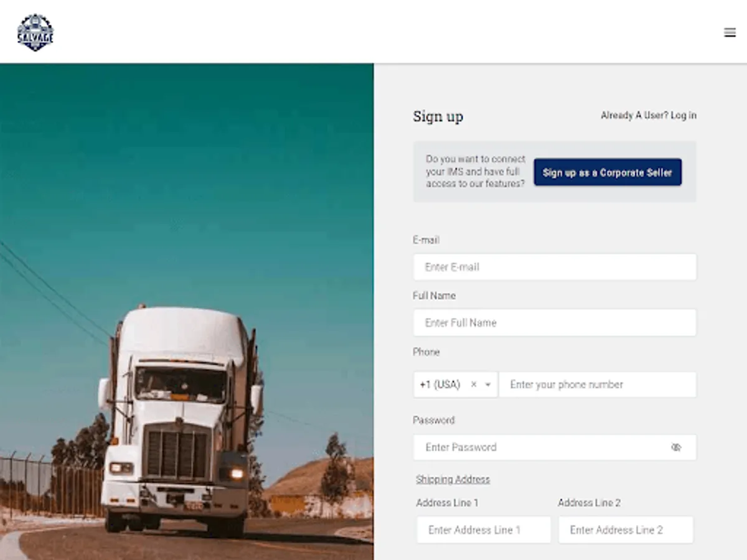Select the Address Line 1 input
The height and width of the screenshot is (560, 747).
point(484,530)
